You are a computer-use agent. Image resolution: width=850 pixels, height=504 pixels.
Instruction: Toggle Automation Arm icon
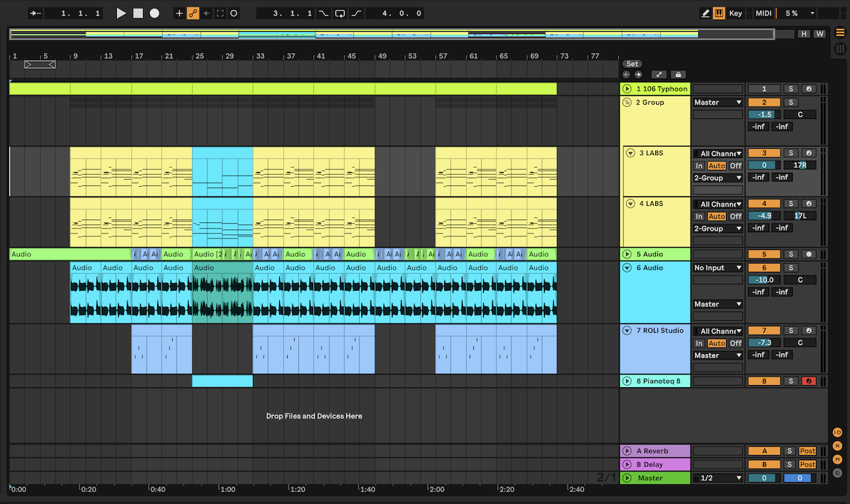point(193,13)
